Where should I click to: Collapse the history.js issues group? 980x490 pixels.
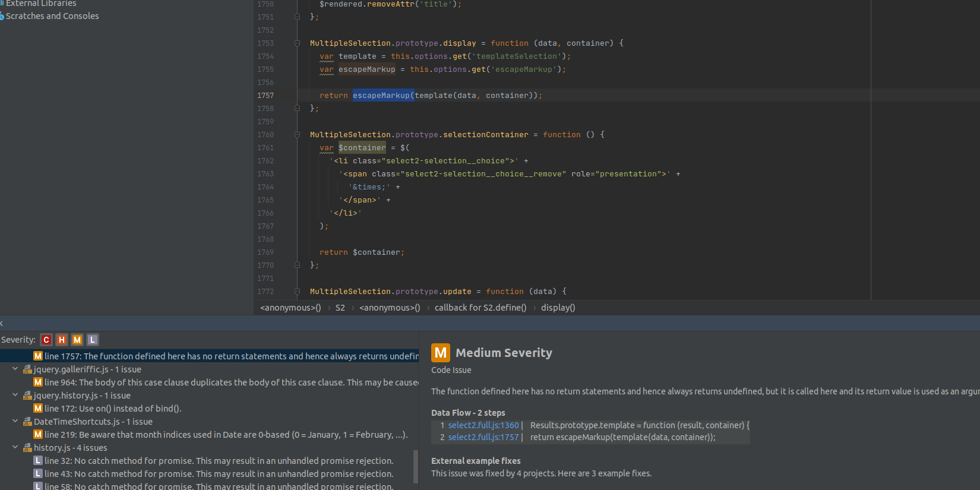pos(15,448)
